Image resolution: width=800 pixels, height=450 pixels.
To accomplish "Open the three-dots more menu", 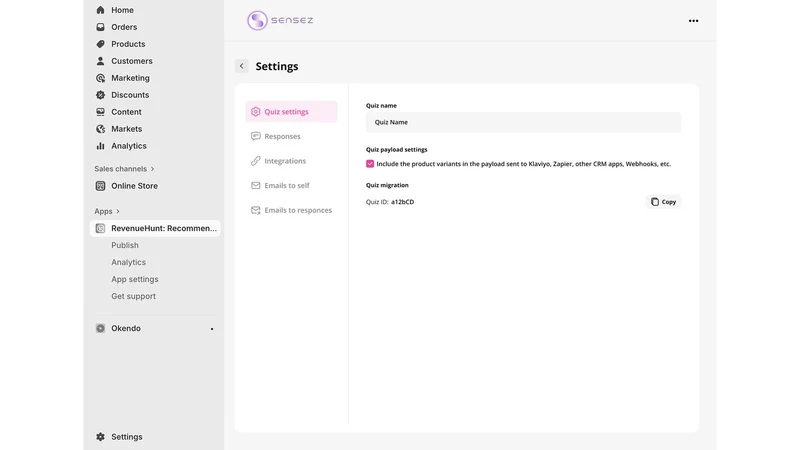I will 693,21.
